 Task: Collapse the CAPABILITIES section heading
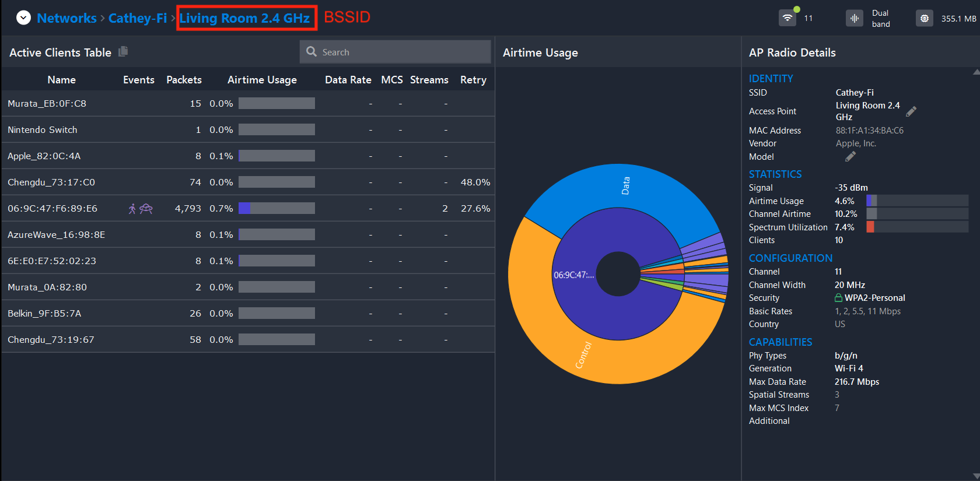point(780,342)
